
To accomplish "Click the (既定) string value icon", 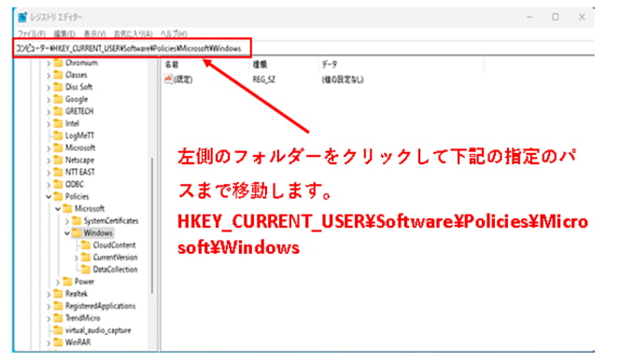I will (x=168, y=79).
